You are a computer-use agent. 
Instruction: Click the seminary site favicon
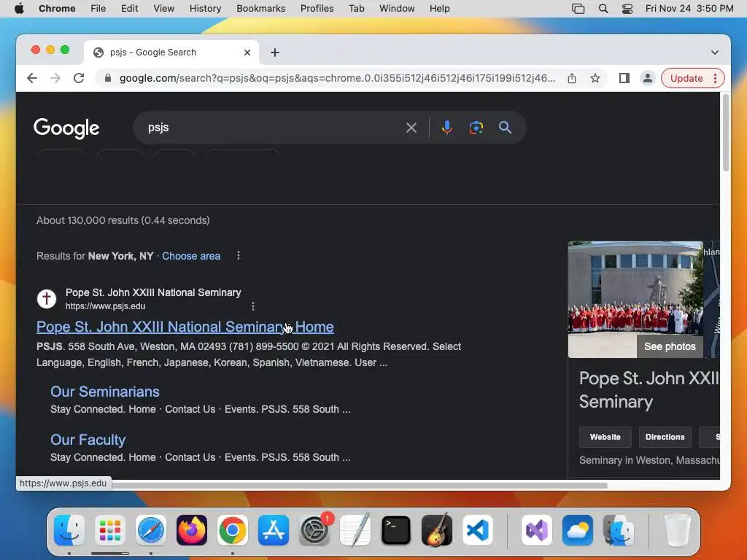click(x=47, y=299)
